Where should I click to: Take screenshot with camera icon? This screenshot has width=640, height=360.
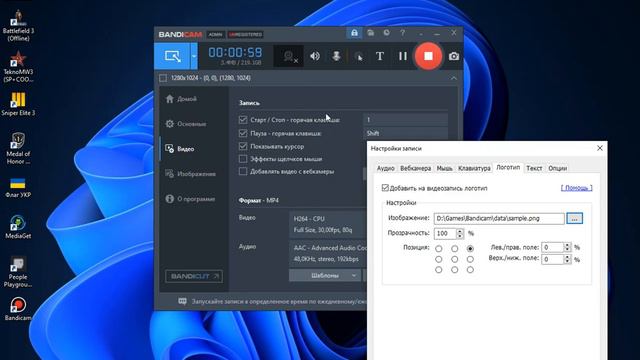click(x=453, y=56)
